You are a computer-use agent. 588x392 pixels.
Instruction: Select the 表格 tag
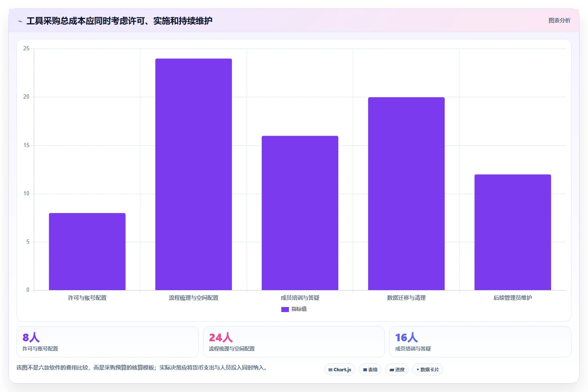[370, 370]
